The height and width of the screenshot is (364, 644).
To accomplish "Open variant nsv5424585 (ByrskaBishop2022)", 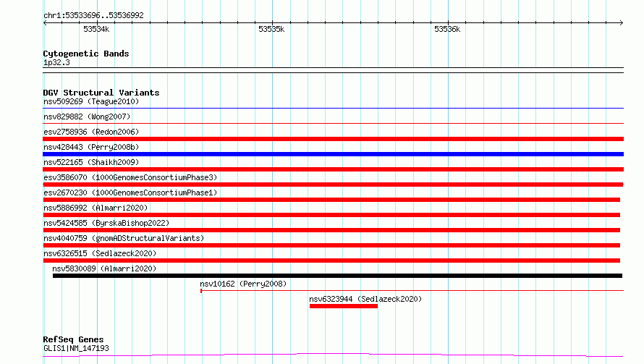I will [106, 223].
